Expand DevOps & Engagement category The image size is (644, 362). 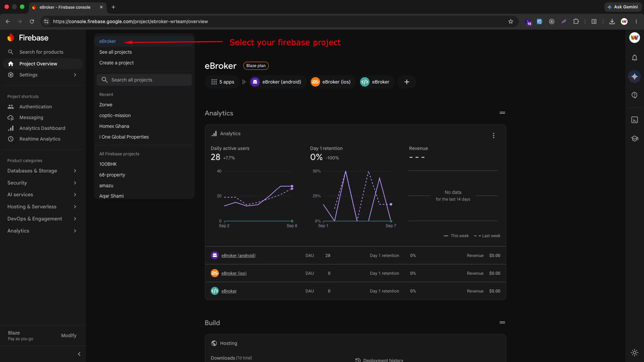point(42,219)
